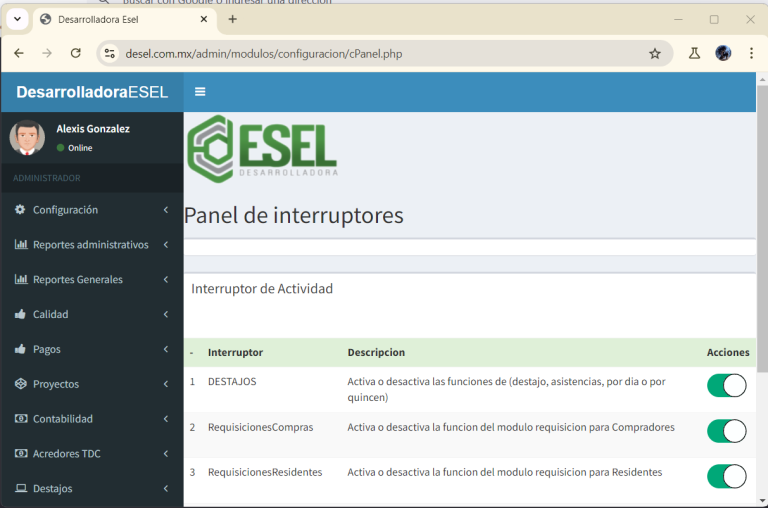Disable the DESTAJOS switch
The width and height of the screenshot is (768, 508).
(x=727, y=386)
